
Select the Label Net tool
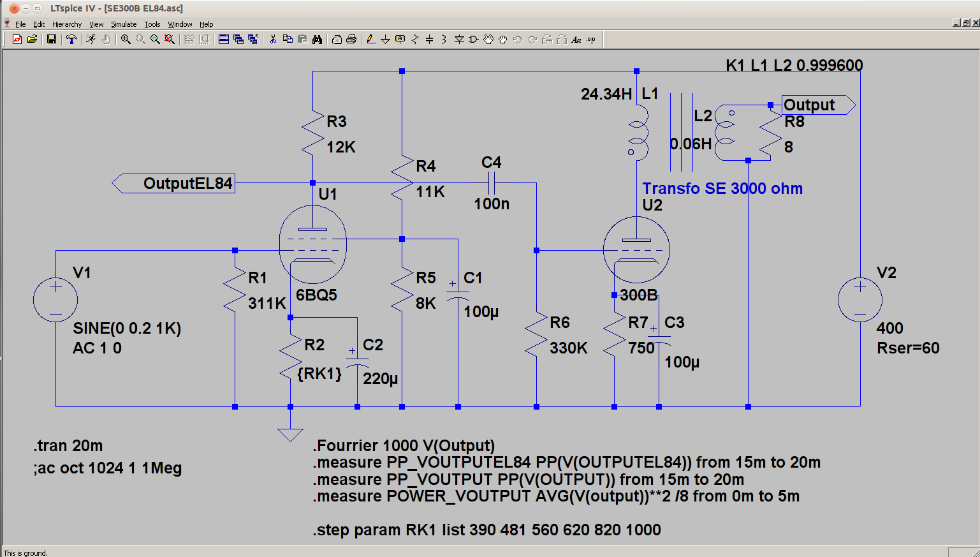coord(400,40)
